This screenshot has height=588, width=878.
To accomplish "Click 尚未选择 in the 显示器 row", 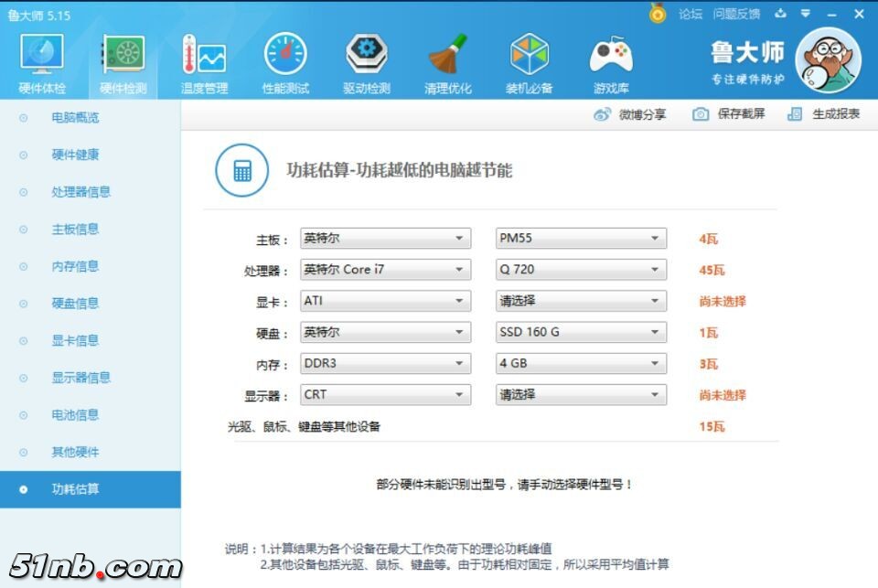I will tap(723, 395).
